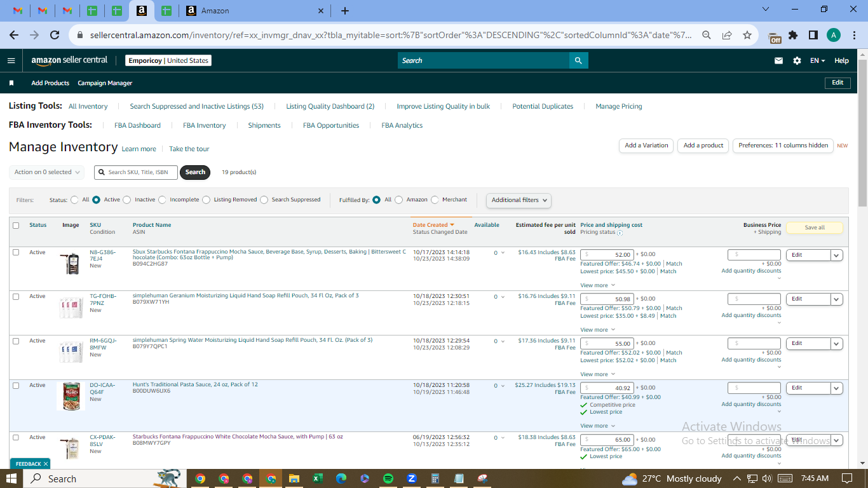Click the Amazon Seller Central logo

point(69,60)
